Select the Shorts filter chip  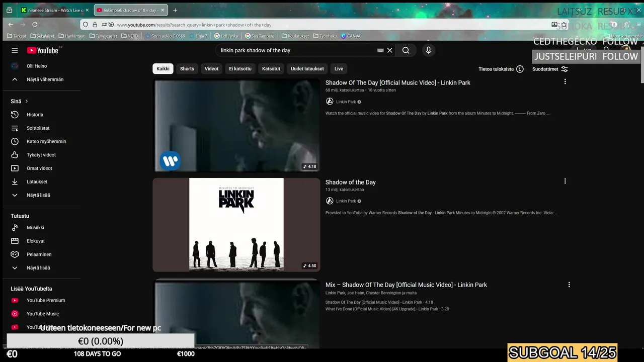click(187, 69)
